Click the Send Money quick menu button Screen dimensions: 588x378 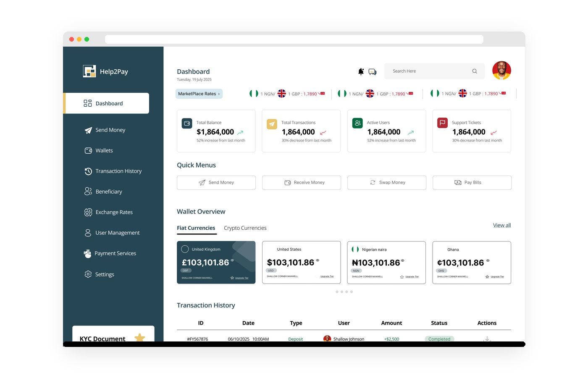tap(216, 183)
